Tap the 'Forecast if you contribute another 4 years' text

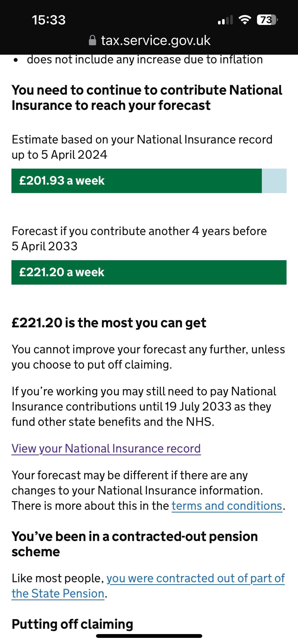click(x=139, y=239)
